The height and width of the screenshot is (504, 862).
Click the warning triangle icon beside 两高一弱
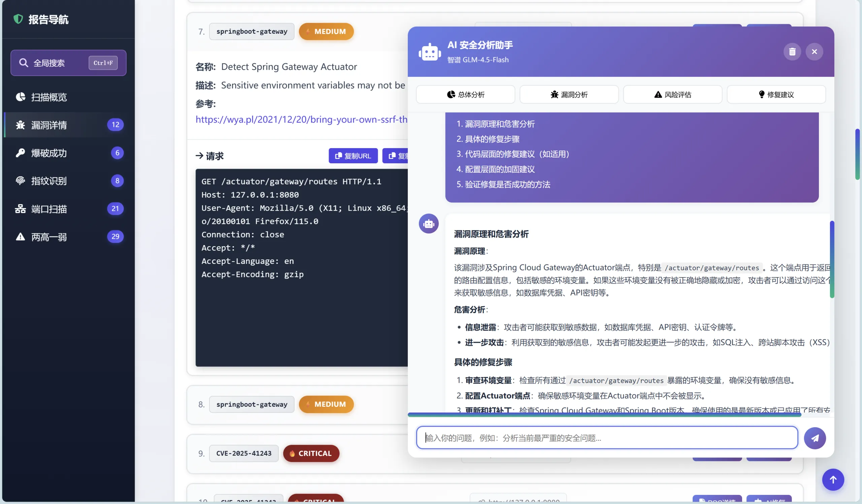[20, 237]
